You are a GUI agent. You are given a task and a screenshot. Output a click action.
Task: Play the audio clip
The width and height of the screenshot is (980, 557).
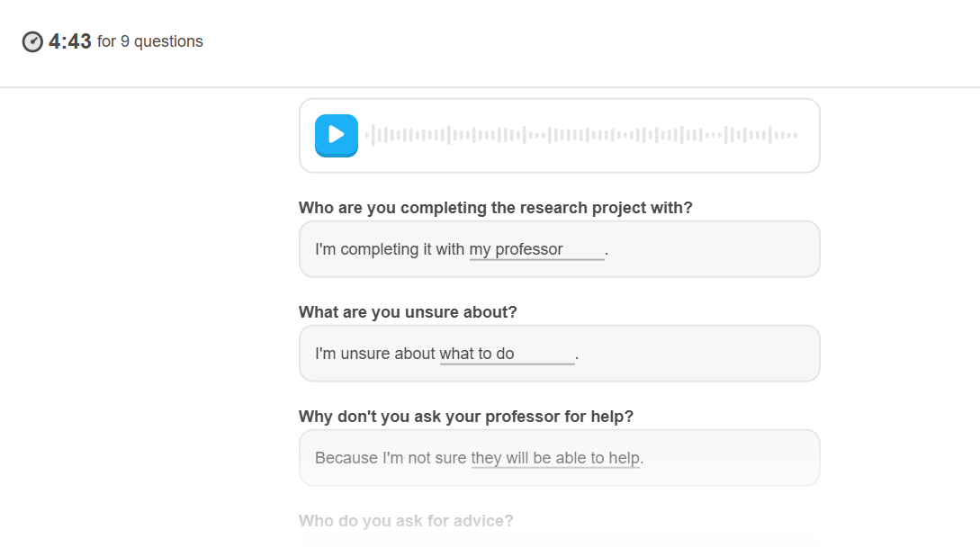[x=337, y=135]
